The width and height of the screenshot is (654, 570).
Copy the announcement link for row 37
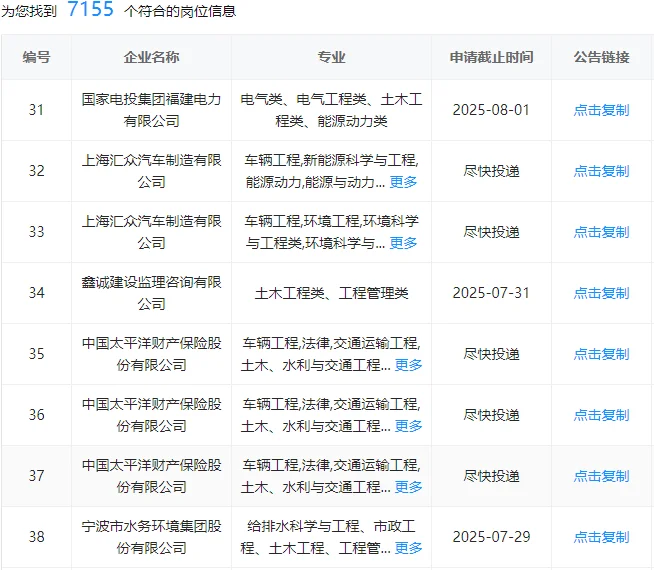(601, 476)
